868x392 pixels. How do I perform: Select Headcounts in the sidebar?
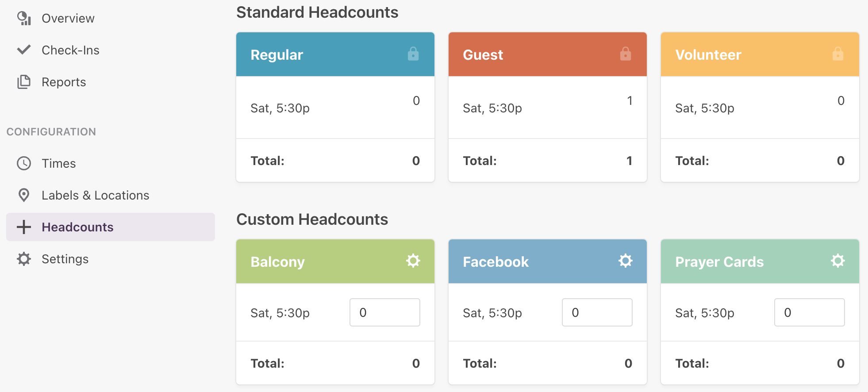pos(111,227)
